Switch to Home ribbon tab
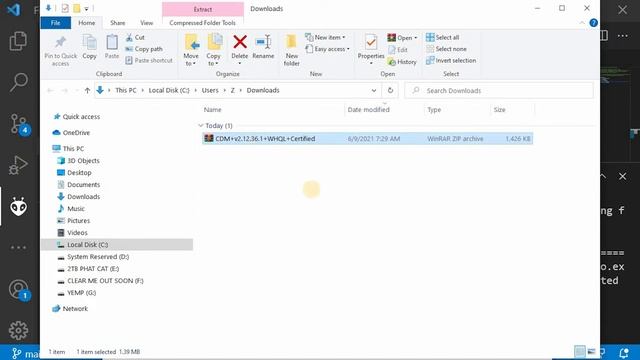 [x=87, y=23]
